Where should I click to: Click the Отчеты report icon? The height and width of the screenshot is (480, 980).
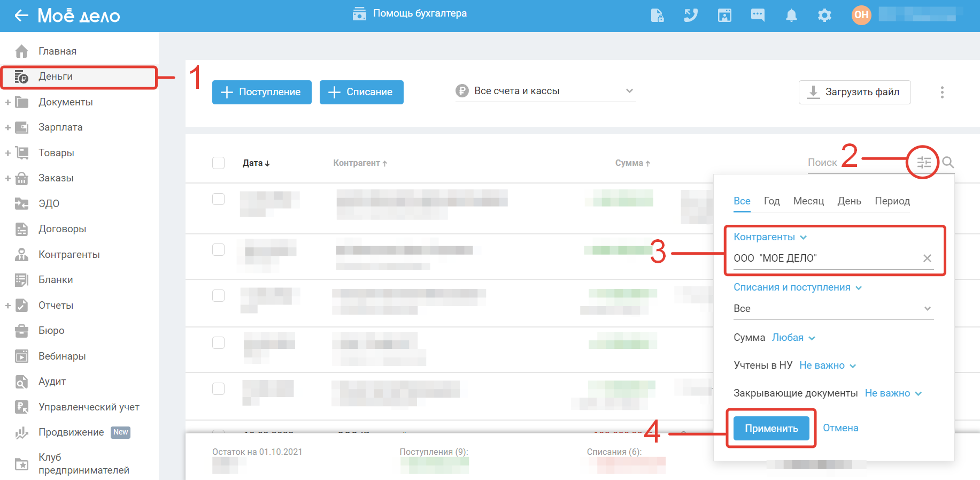click(x=22, y=306)
